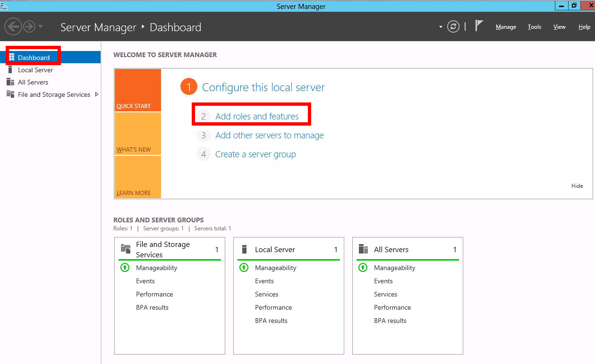
Task: Click BPA results in Local Server tile
Action: pos(271,321)
